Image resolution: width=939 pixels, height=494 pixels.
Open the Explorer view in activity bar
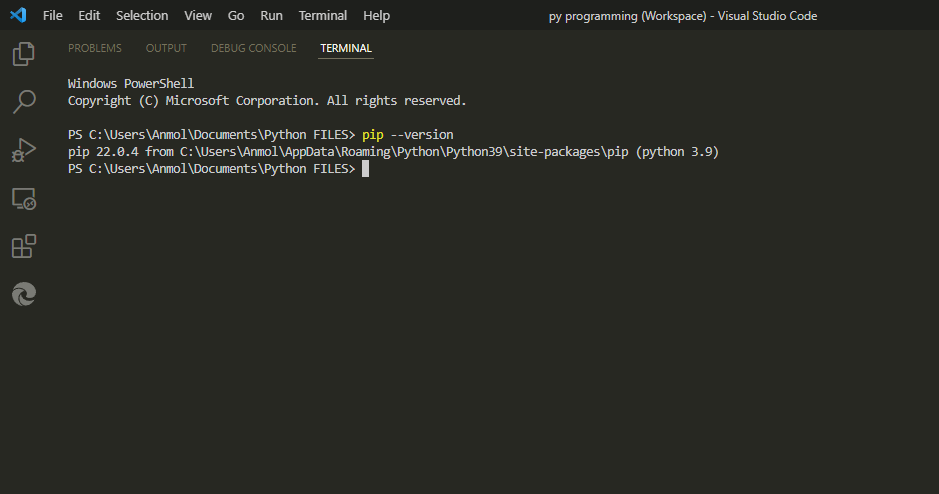pyautogui.click(x=24, y=53)
